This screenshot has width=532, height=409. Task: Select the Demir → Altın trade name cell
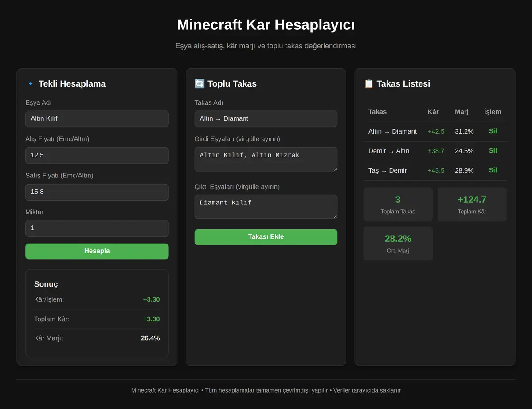[x=389, y=151]
